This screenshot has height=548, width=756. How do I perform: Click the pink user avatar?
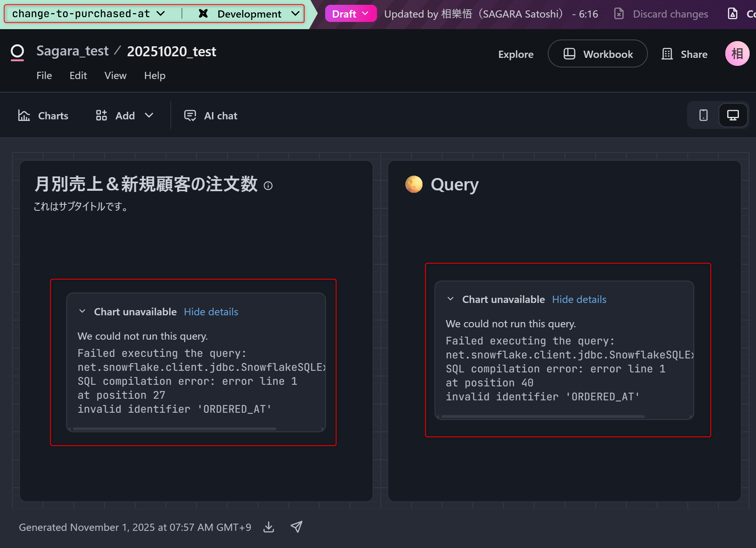(x=736, y=54)
